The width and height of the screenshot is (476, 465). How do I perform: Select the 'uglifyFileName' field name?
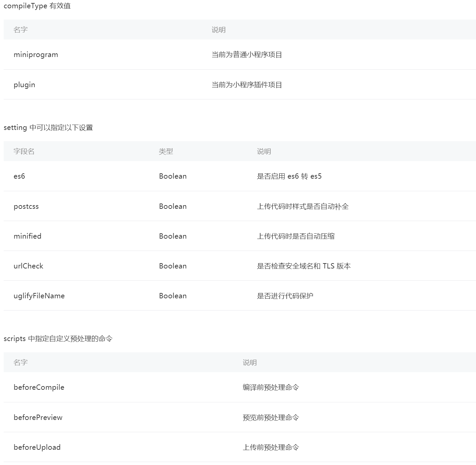(x=39, y=296)
